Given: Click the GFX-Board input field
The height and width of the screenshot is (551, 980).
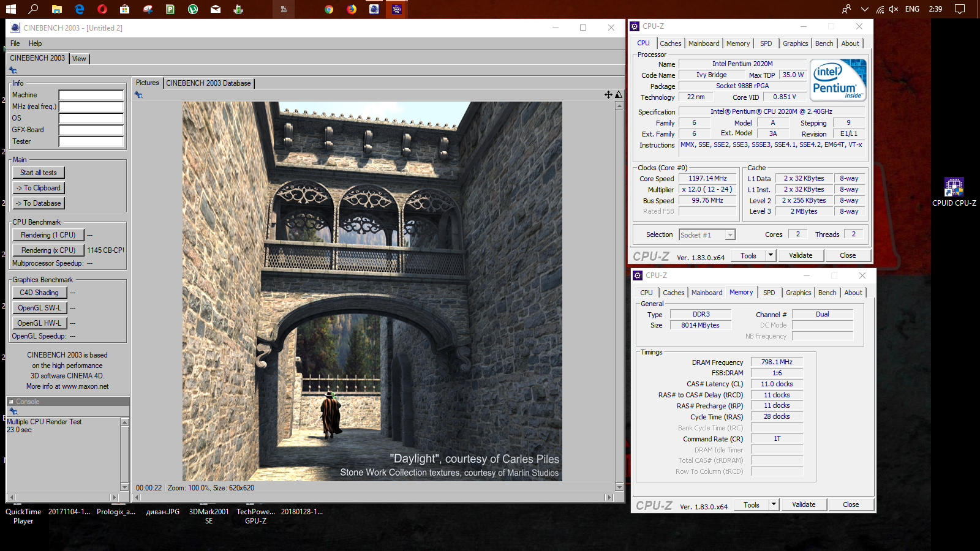Looking at the screenshot, I should click(x=91, y=130).
